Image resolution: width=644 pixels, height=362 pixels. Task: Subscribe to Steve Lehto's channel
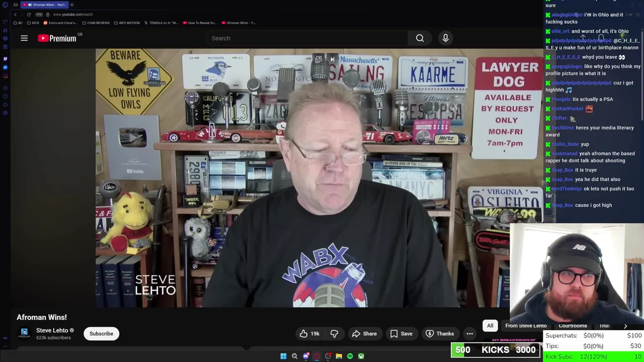(101, 333)
